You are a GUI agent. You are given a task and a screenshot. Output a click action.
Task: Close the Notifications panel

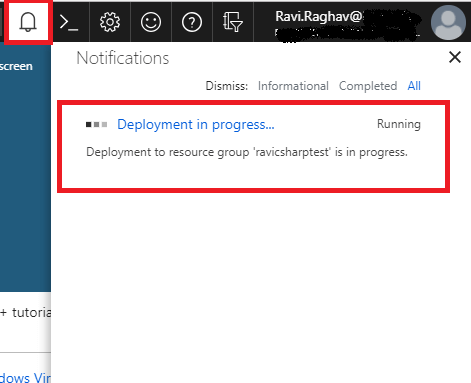click(x=455, y=57)
